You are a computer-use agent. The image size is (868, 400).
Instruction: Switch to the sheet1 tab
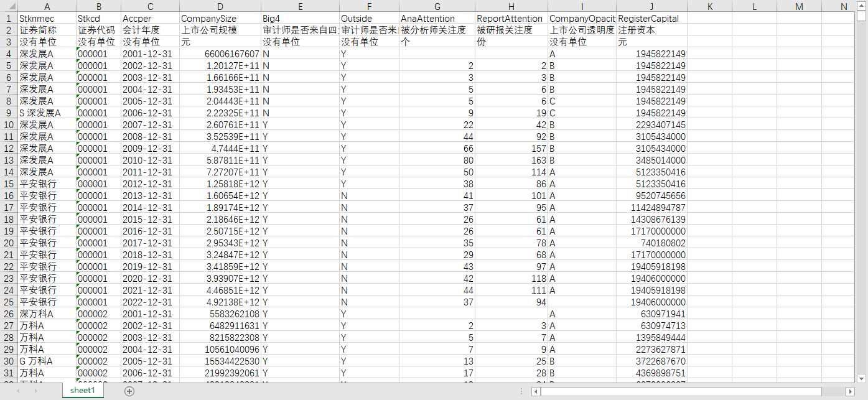[83, 391]
